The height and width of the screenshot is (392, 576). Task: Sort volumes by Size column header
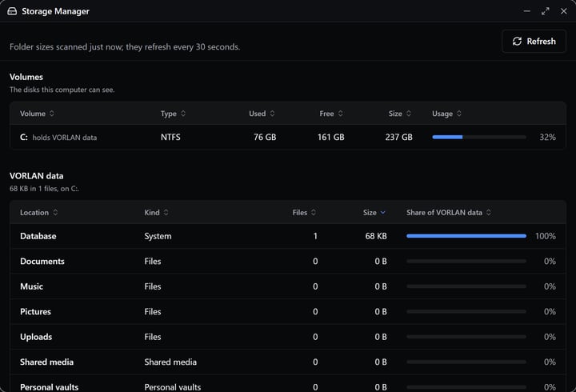(x=400, y=114)
